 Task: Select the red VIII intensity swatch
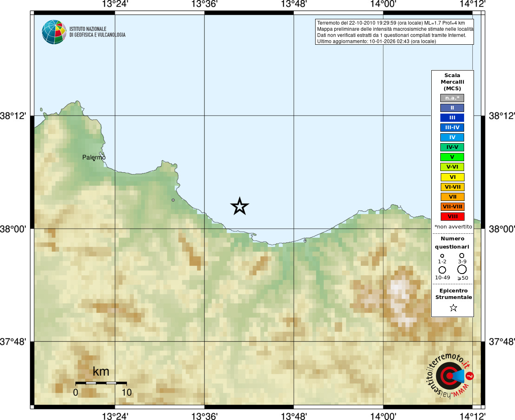(x=452, y=217)
